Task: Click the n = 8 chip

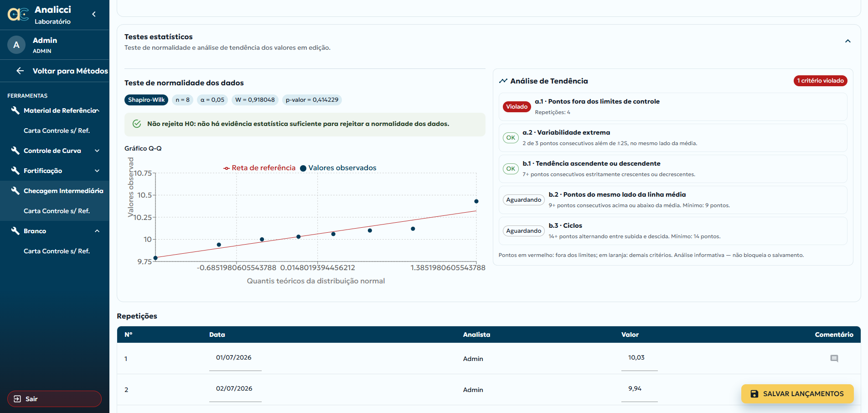Action: [x=182, y=100]
